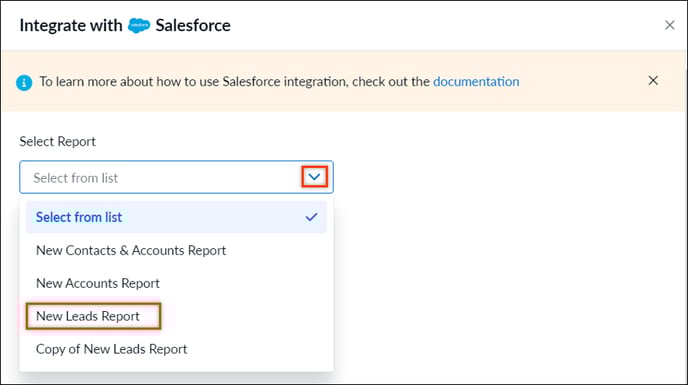Close the Integrate with Salesforce dialog

(669, 25)
